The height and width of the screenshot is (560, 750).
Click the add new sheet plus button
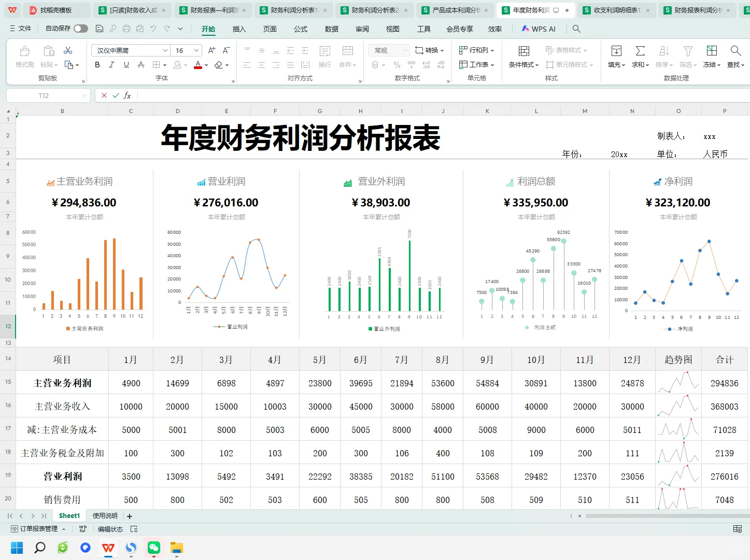tap(130, 516)
